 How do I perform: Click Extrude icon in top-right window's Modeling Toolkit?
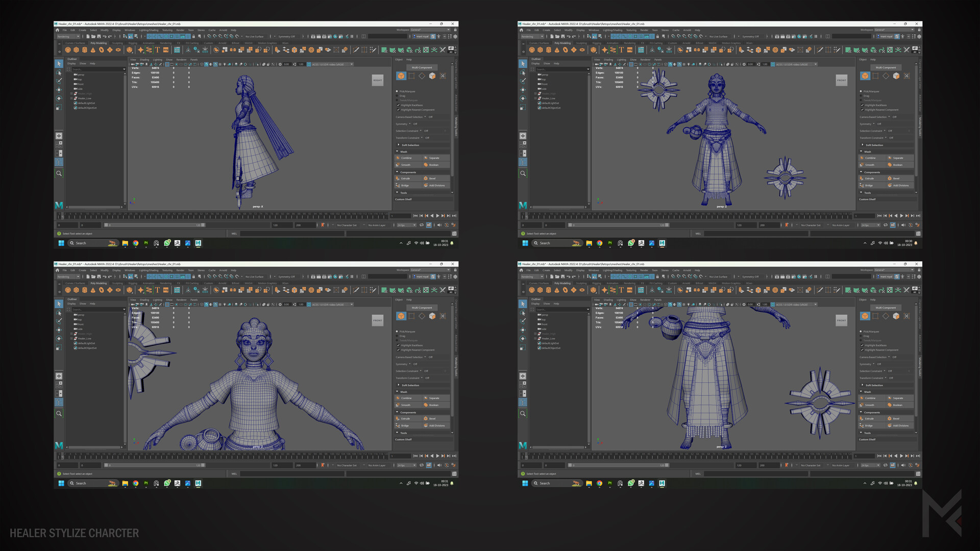(870, 179)
